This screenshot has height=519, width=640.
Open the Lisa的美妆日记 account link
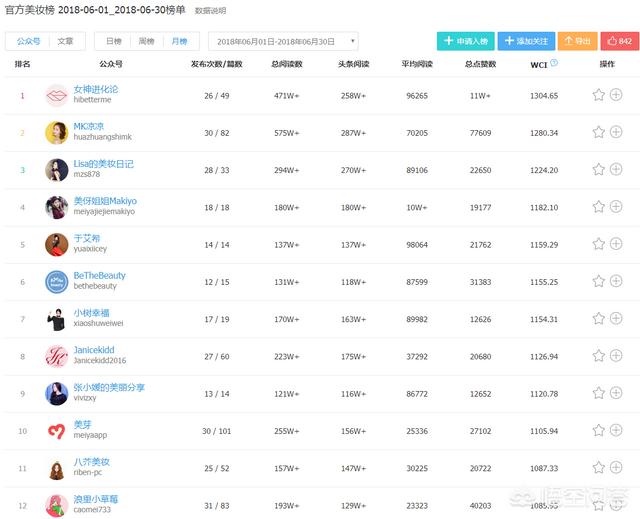coord(104,164)
